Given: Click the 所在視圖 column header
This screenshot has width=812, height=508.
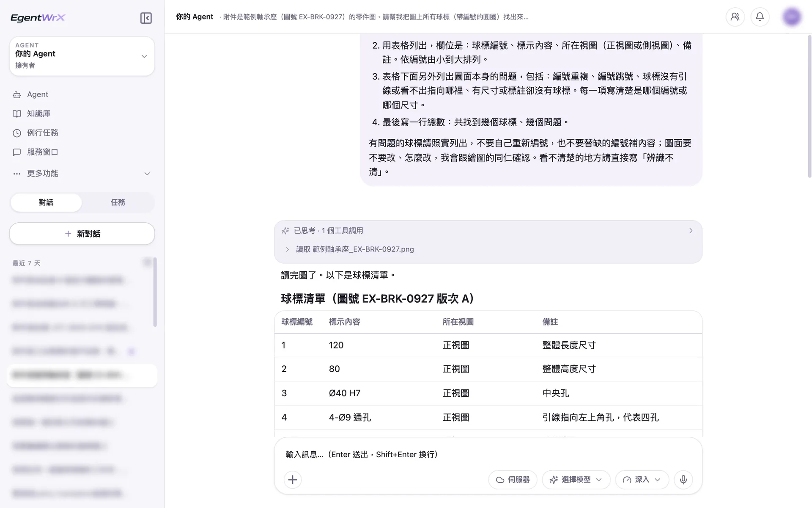Looking at the screenshot, I should pos(458,322).
